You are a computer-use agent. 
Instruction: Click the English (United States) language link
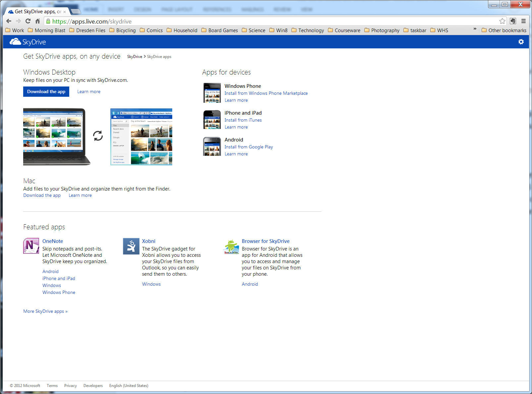129,386
